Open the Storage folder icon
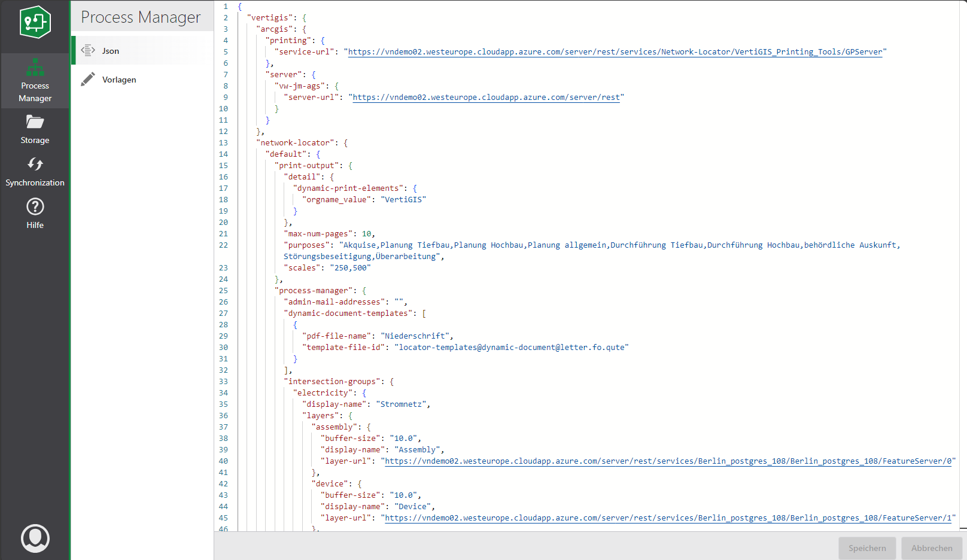This screenshot has height=560, width=967. tap(35, 122)
